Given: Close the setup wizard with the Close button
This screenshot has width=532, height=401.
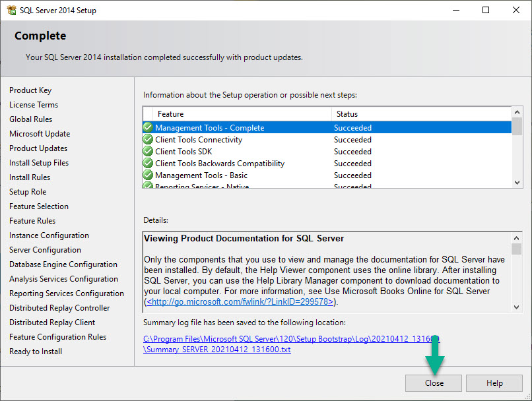Looking at the screenshot, I should coord(433,383).
